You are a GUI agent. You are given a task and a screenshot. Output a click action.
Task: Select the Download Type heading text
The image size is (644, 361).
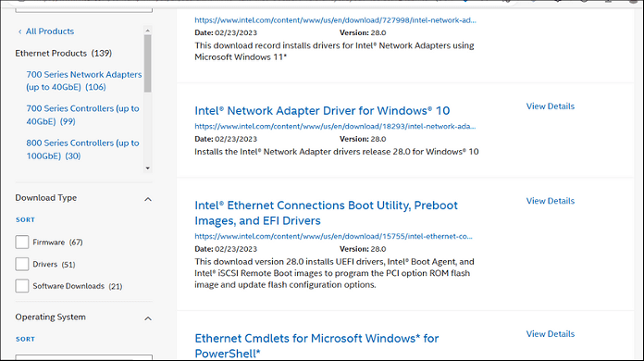coord(46,197)
